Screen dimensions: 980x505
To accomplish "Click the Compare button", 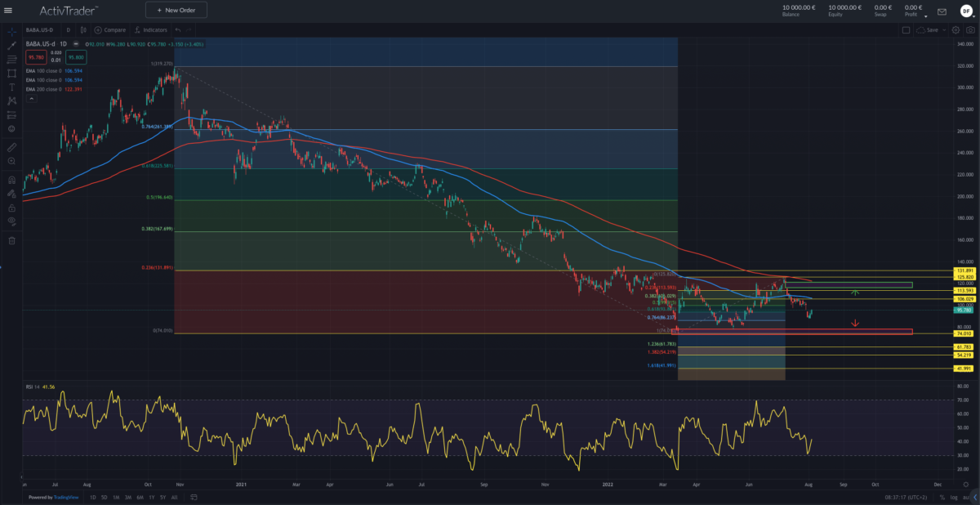I will pos(109,30).
